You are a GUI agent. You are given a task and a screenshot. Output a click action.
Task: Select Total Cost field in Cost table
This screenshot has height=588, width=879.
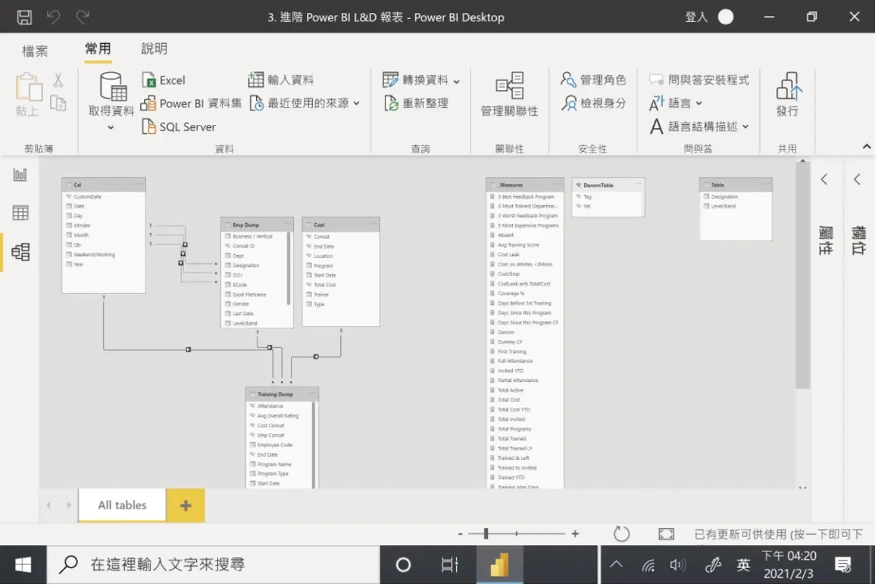coord(324,285)
